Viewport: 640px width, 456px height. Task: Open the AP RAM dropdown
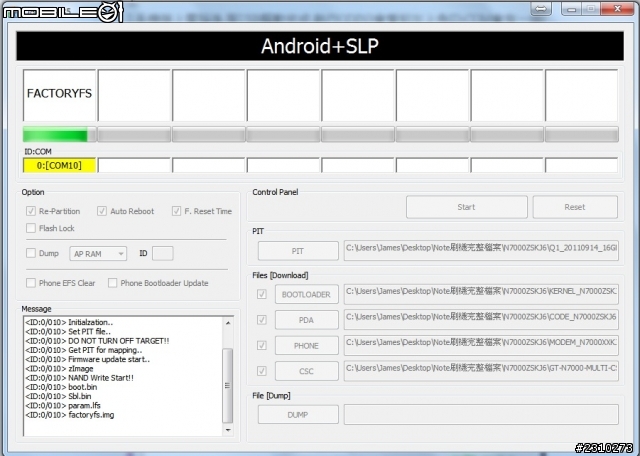(x=98, y=254)
